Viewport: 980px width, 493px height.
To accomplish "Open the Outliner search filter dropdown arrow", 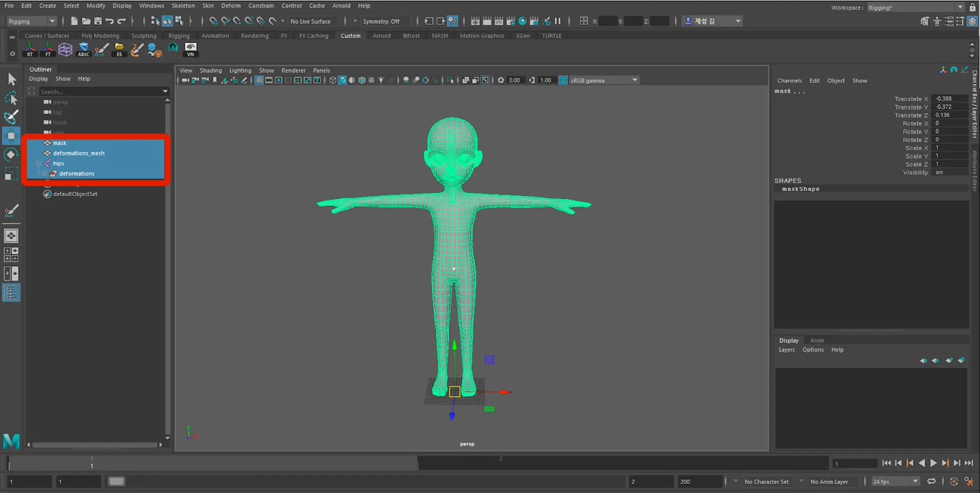I will 165,92.
